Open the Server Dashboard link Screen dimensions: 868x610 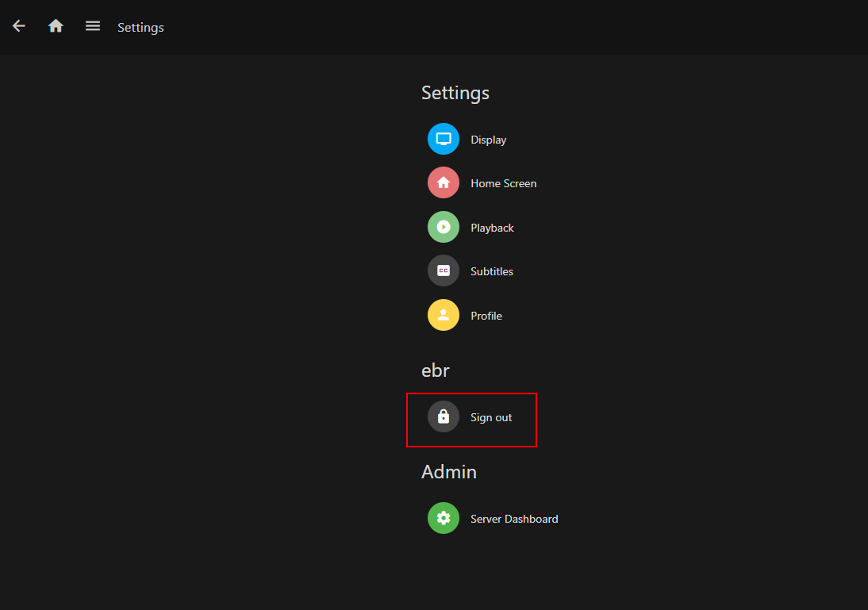(514, 519)
